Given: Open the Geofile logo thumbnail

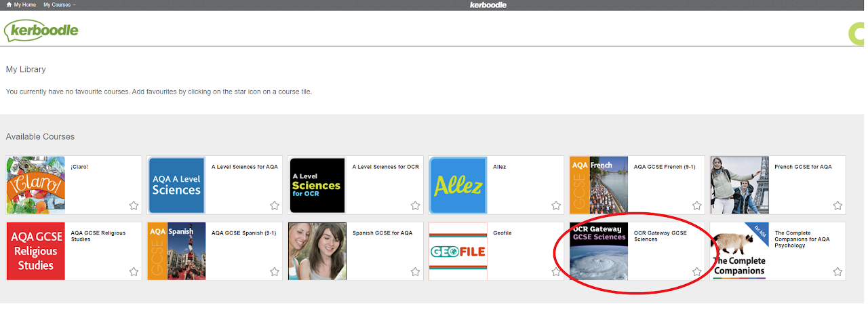Looking at the screenshot, I should pyautogui.click(x=458, y=251).
